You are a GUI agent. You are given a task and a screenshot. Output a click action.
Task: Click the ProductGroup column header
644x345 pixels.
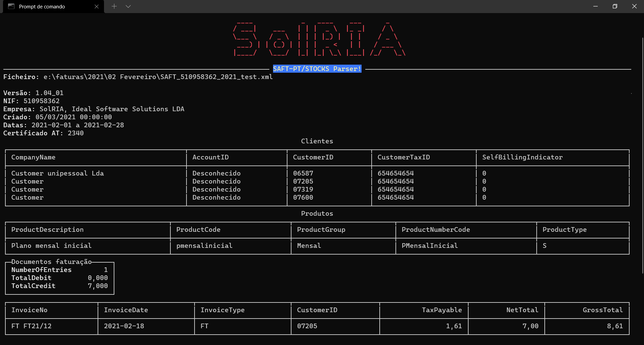[321, 229]
